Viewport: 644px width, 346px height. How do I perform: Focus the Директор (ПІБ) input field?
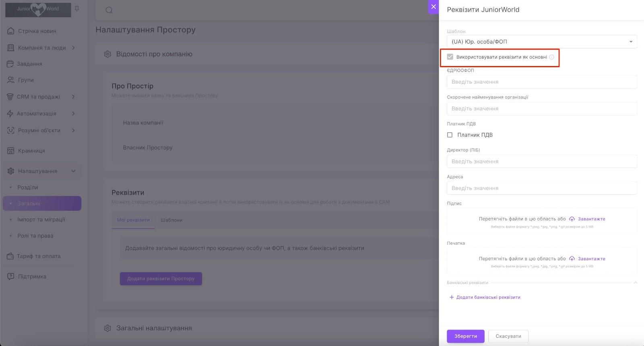pos(542,161)
